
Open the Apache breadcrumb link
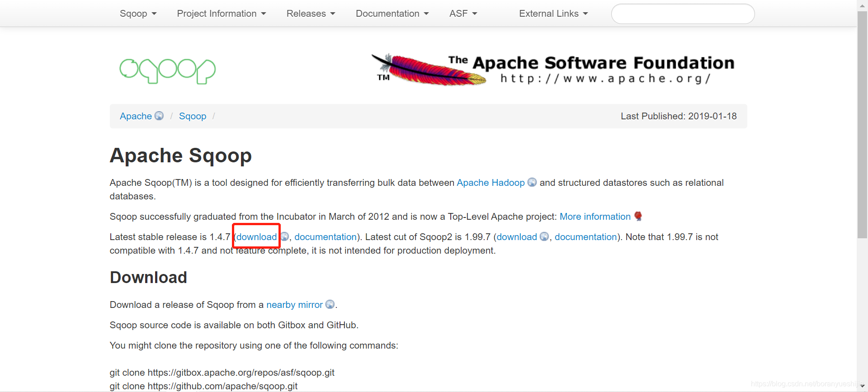click(136, 116)
